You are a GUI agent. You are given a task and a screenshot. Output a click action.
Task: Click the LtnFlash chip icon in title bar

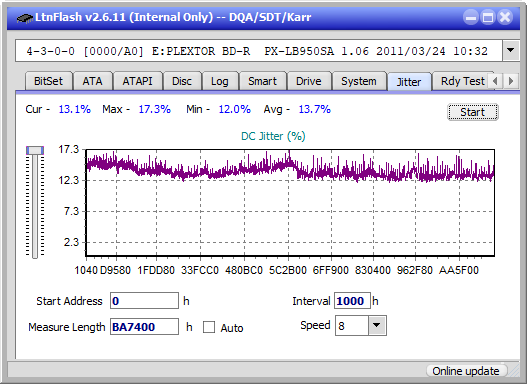point(25,17)
